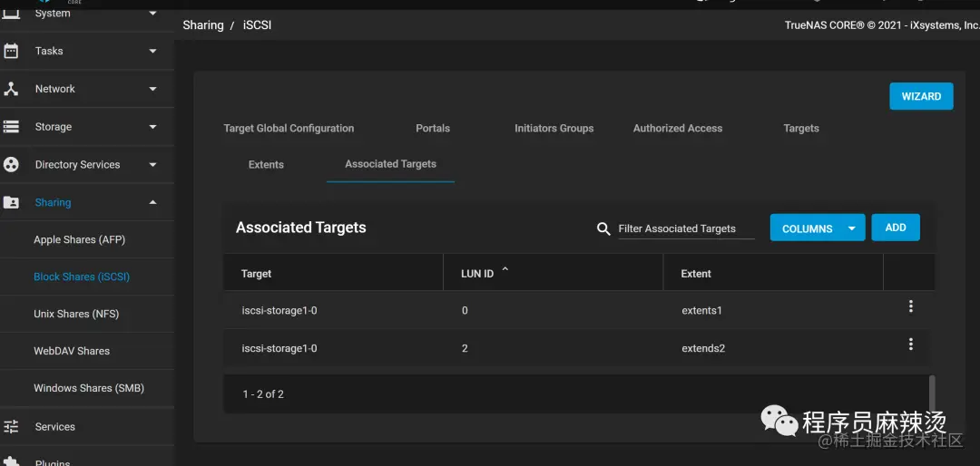Click the Services sliders icon

11,427
